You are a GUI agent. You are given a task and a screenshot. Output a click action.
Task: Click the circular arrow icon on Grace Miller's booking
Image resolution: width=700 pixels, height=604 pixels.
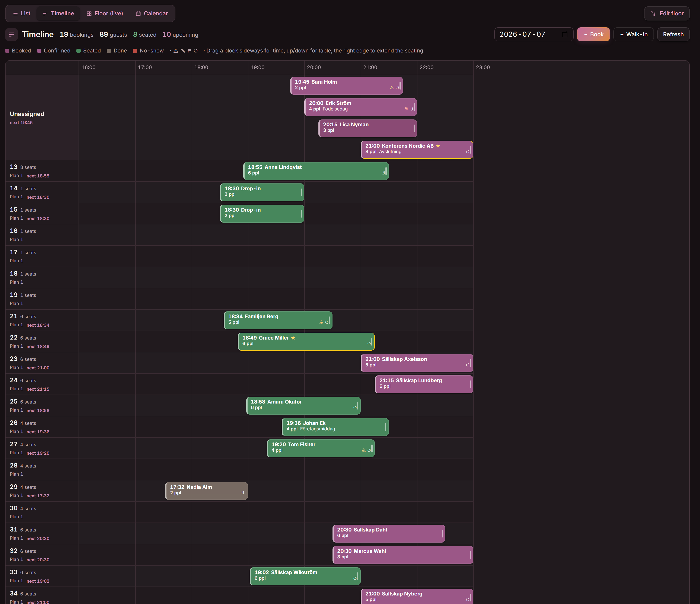(x=369, y=344)
